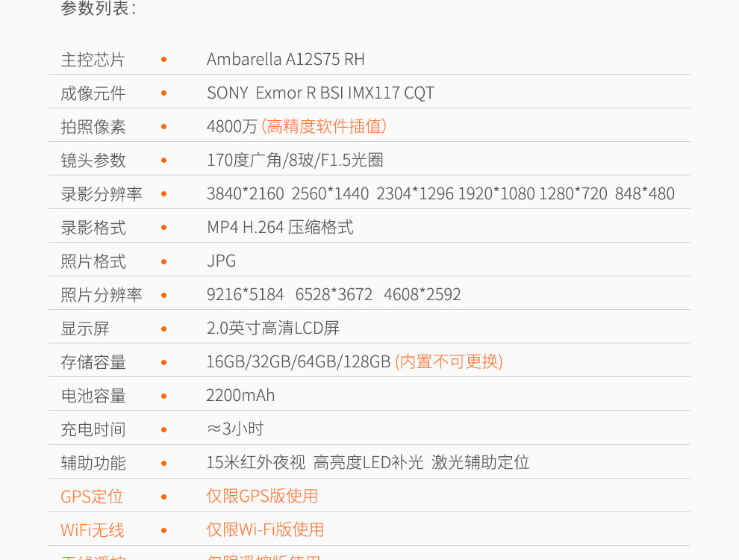The width and height of the screenshot is (739, 560).
Task: Click the orange bullet beside 拍照像素
Action: click(x=163, y=126)
